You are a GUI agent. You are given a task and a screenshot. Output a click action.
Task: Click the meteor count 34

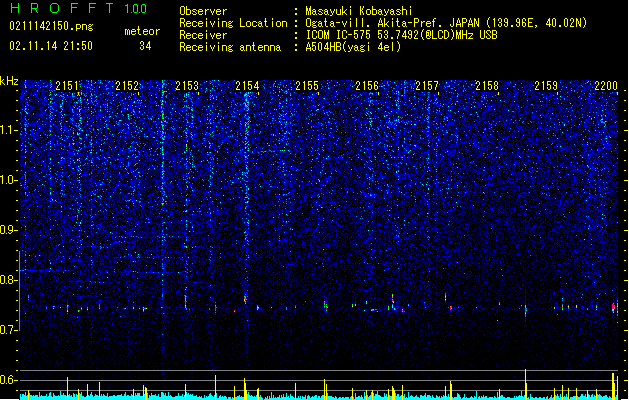click(x=145, y=46)
